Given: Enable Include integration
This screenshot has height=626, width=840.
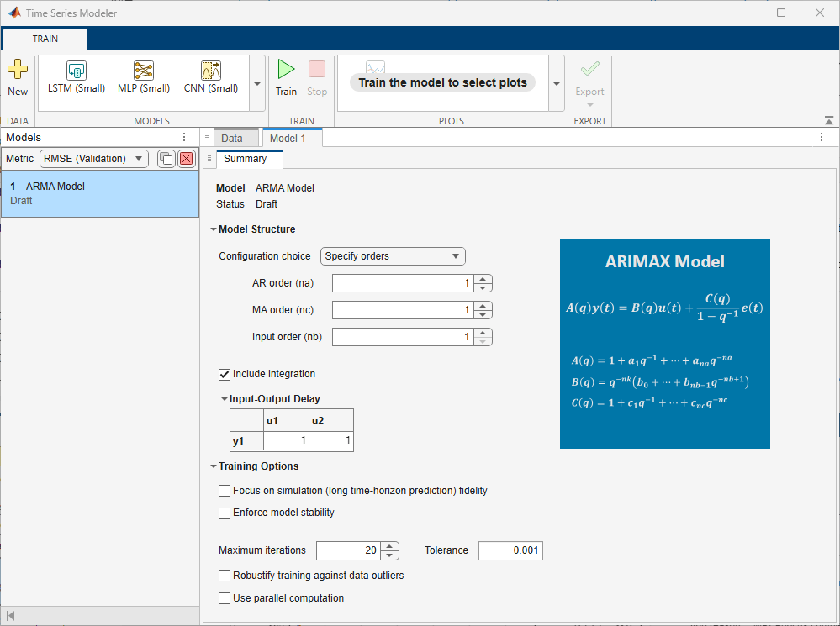Looking at the screenshot, I should (225, 373).
